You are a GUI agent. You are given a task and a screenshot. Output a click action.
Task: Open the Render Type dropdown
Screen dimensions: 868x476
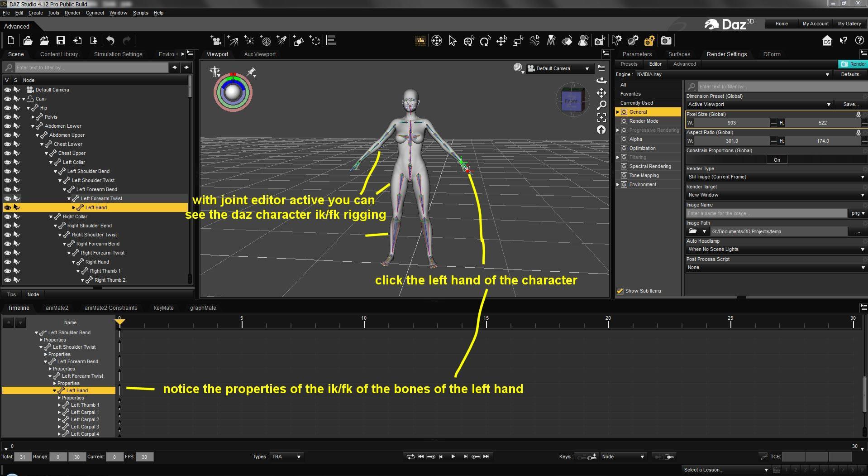click(x=776, y=177)
